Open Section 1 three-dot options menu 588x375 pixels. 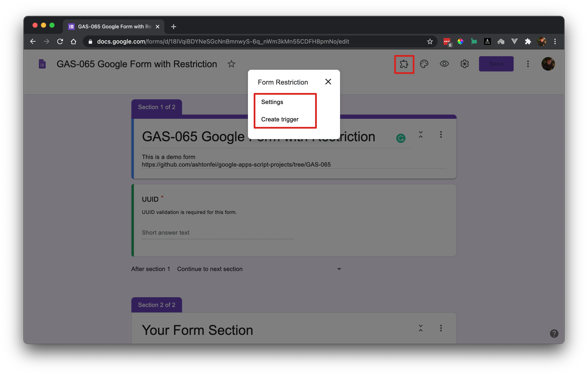tap(441, 134)
